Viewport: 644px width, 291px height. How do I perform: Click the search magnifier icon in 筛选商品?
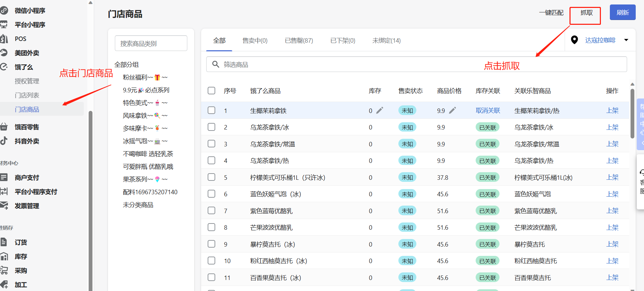(x=216, y=64)
